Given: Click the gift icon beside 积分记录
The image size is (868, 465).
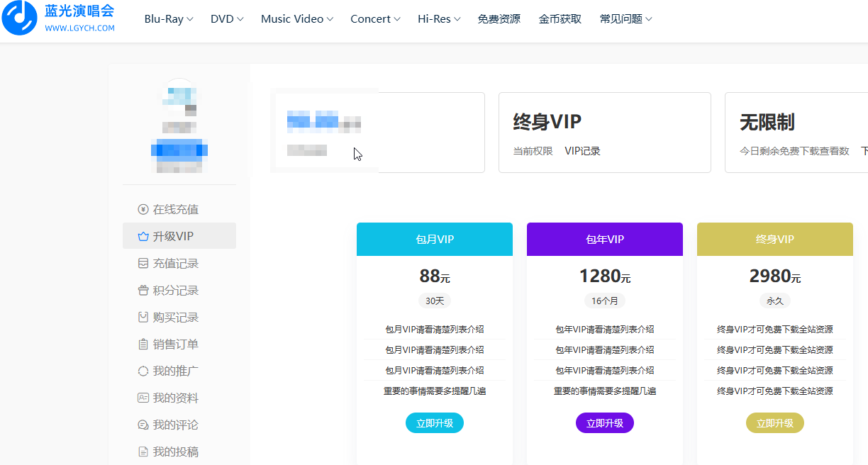Looking at the screenshot, I should point(143,291).
